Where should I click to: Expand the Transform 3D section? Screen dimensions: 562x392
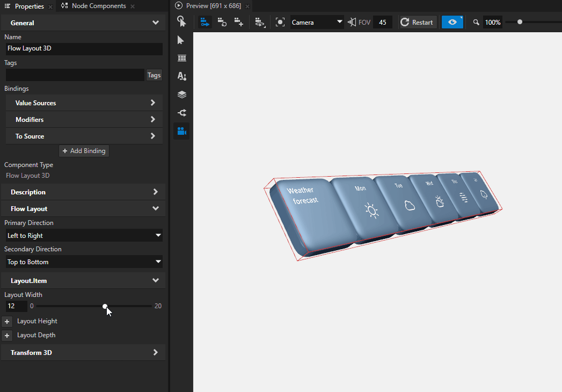click(84, 352)
